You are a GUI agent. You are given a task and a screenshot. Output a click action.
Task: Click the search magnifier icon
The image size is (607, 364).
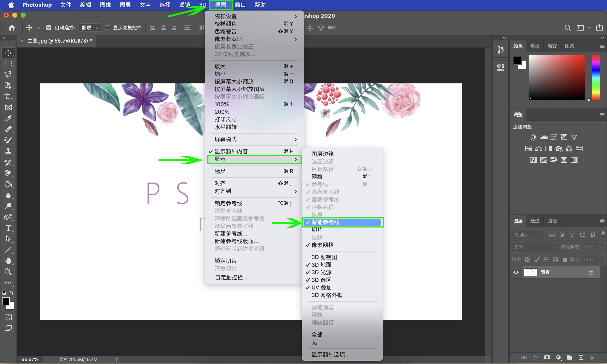(x=568, y=27)
